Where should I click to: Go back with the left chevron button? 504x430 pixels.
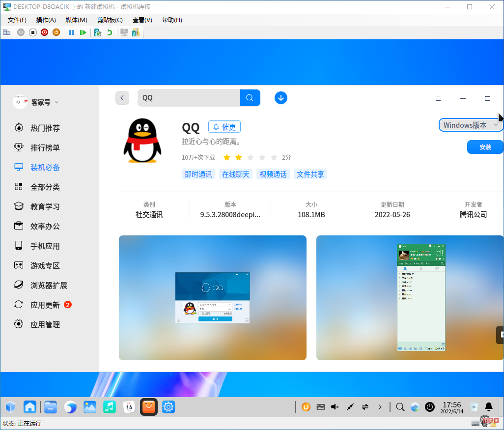pos(122,98)
